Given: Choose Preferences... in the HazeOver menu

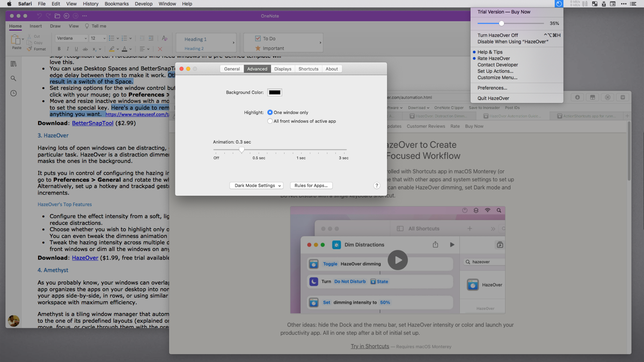Looking at the screenshot, I should [x=517, y=88].
